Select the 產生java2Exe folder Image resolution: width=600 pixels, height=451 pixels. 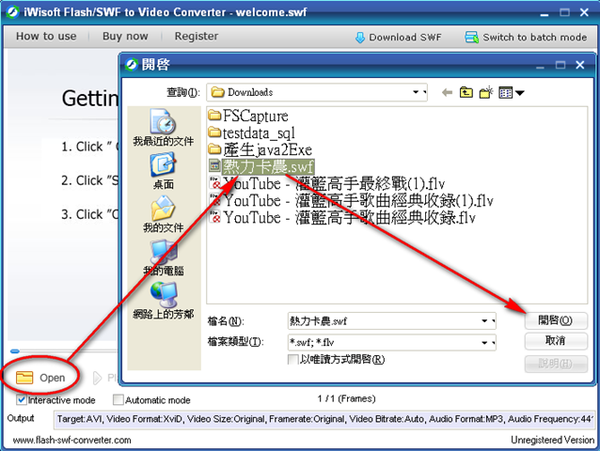260,150
